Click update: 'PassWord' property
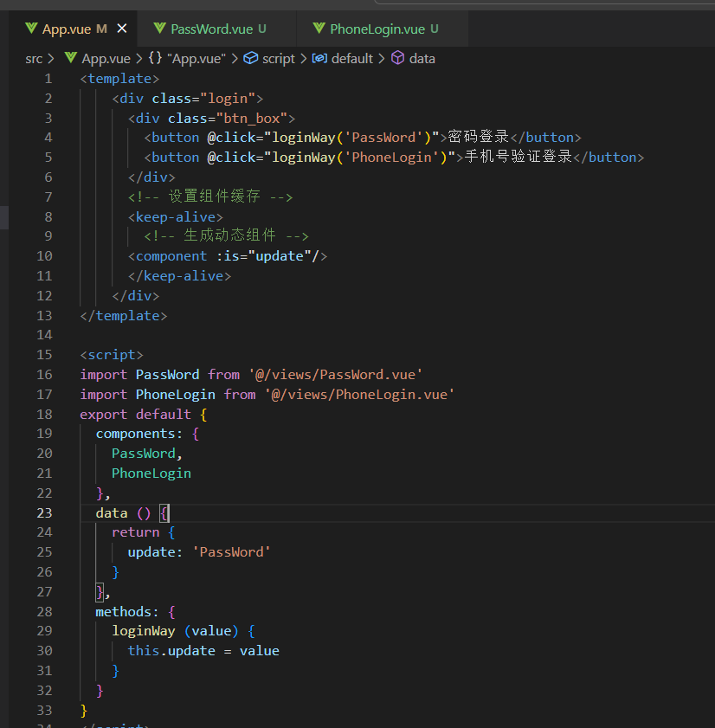This screenshot has height=728, width=715. [199, 552]
